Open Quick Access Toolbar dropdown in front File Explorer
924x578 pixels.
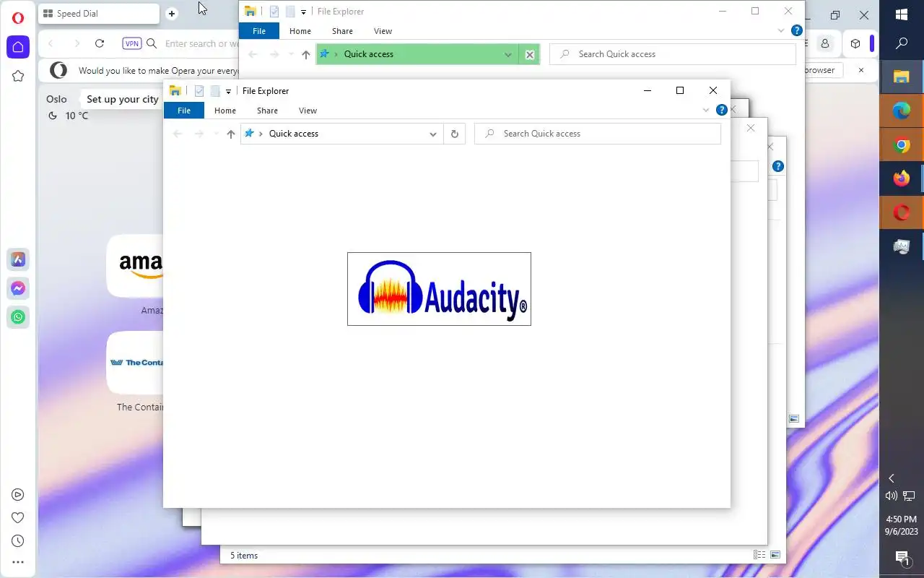click(228, 91)
